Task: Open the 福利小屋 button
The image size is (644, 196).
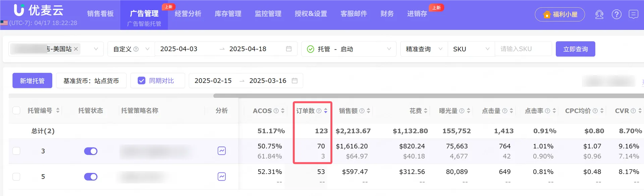Action: point(560,14)
